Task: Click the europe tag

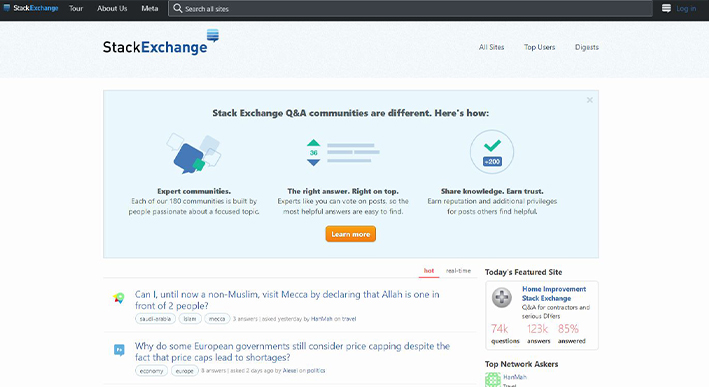Action: [184, 371]
